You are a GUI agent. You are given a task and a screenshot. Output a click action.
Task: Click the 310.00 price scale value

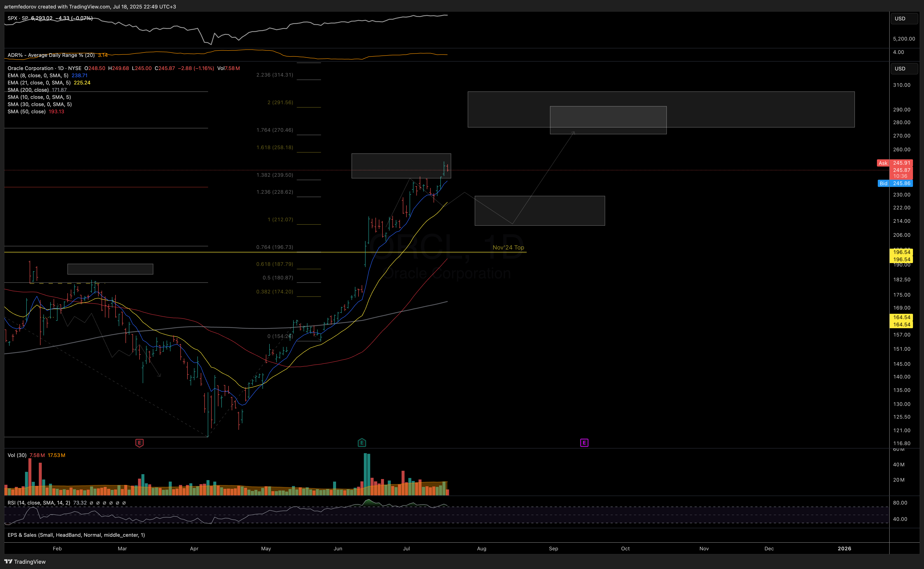(x=902, y=85)
